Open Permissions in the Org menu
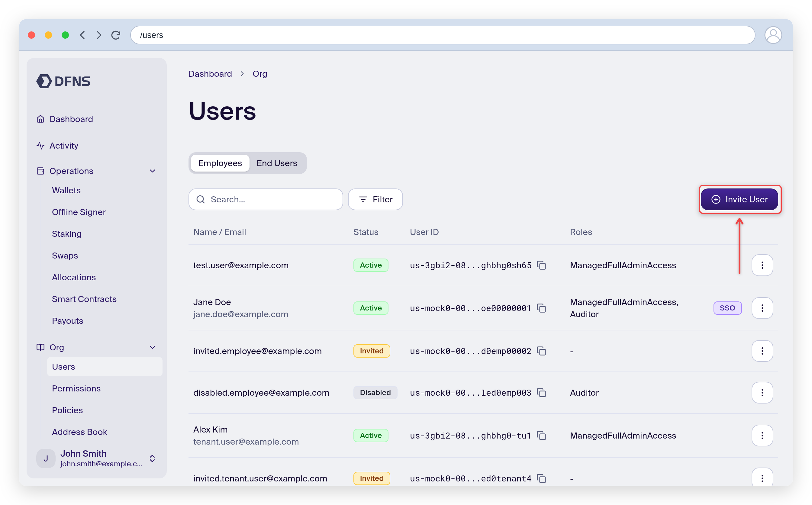Viewport: 812px width, 505px height. pos(76,388)
